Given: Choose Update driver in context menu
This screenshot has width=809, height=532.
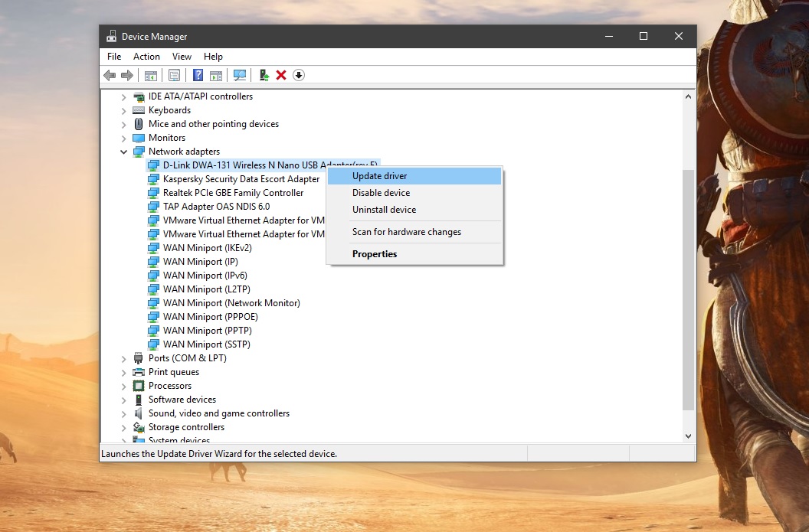Looking at the screenshot, I should point(414,176).
